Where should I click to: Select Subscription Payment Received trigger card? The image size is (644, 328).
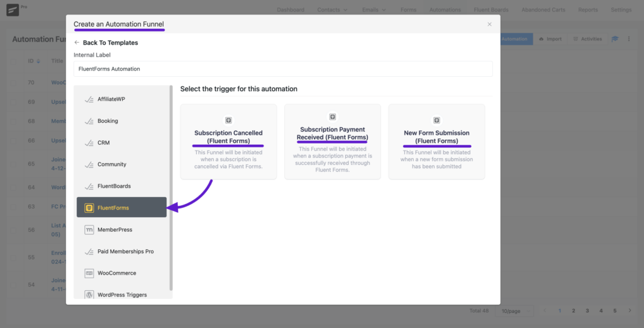click(333, 142)
